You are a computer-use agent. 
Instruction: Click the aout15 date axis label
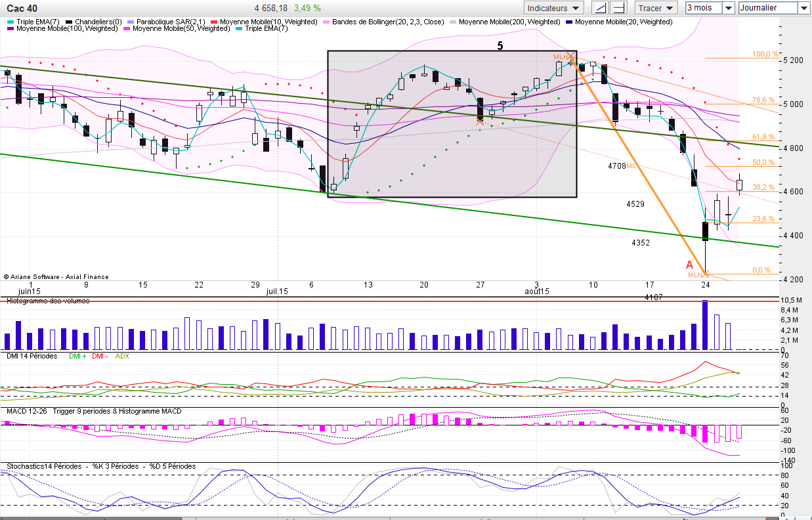pos(537,291)
